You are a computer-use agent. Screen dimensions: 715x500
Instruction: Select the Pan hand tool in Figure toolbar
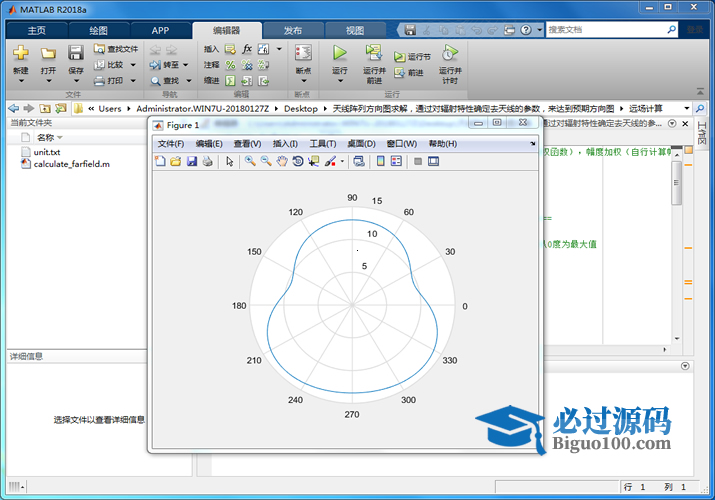282,161
